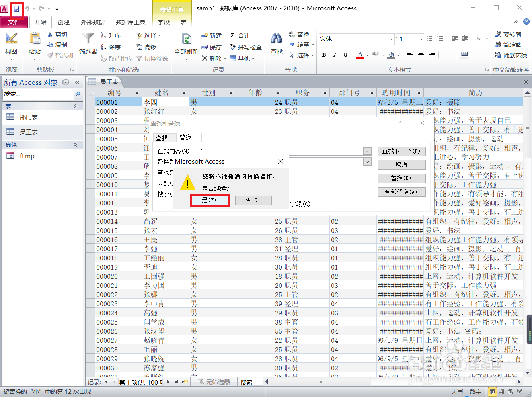Open the 文件 file menu

[14, 22]
